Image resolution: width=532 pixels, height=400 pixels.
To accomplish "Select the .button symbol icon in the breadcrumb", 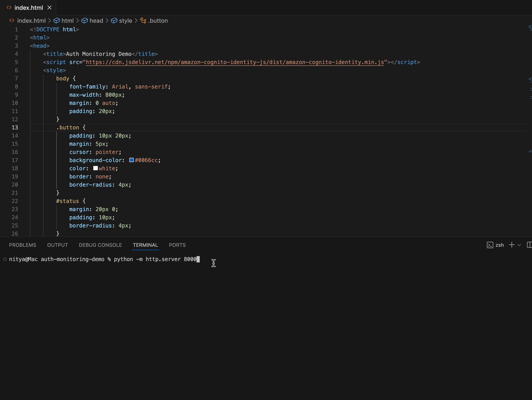I will click(143, 20).
